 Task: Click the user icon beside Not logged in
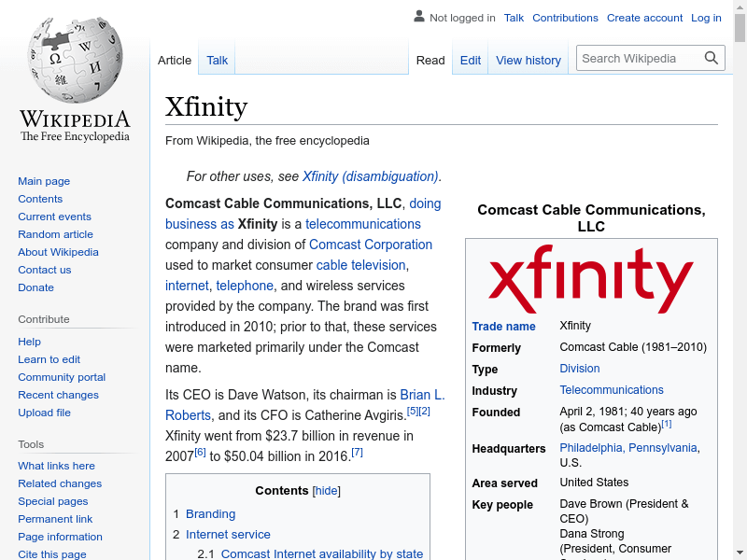click(x=418, y=17)
